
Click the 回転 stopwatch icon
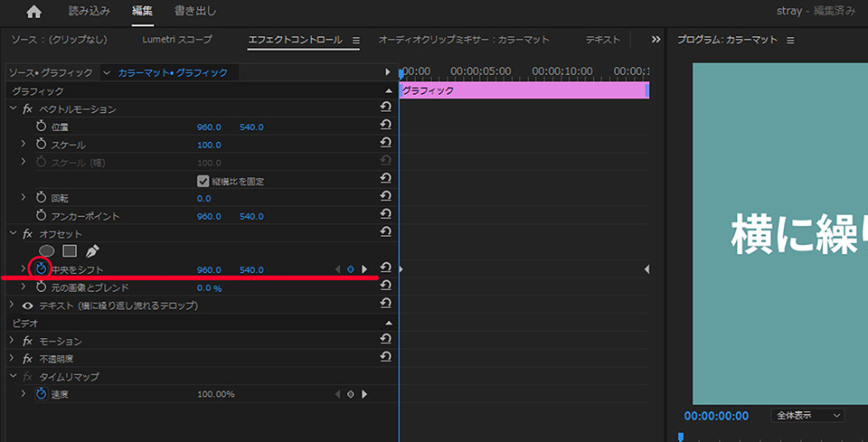coord(41,198)
